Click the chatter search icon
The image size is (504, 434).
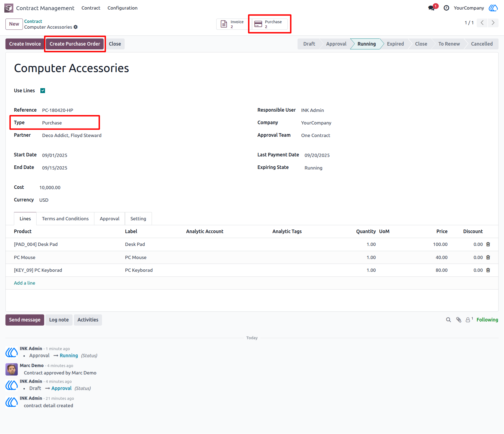tap(448, 320)
